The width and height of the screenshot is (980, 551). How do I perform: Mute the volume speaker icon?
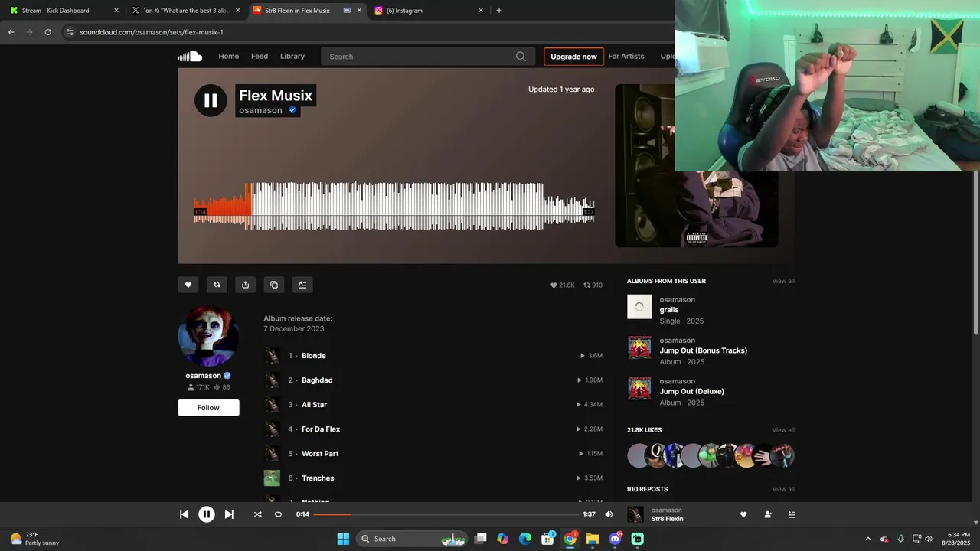point(609,514)
